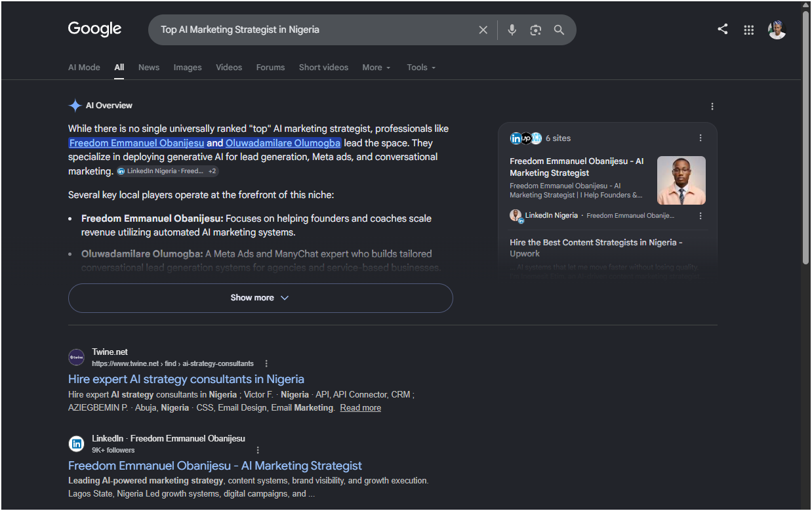812x511 pixels.
Task: Open Twine.net result three-dot menu
Action: click(x=266, y=363)
